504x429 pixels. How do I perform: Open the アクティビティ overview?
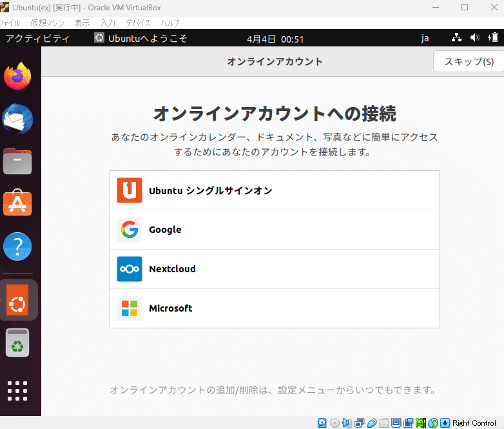(37, 38)
